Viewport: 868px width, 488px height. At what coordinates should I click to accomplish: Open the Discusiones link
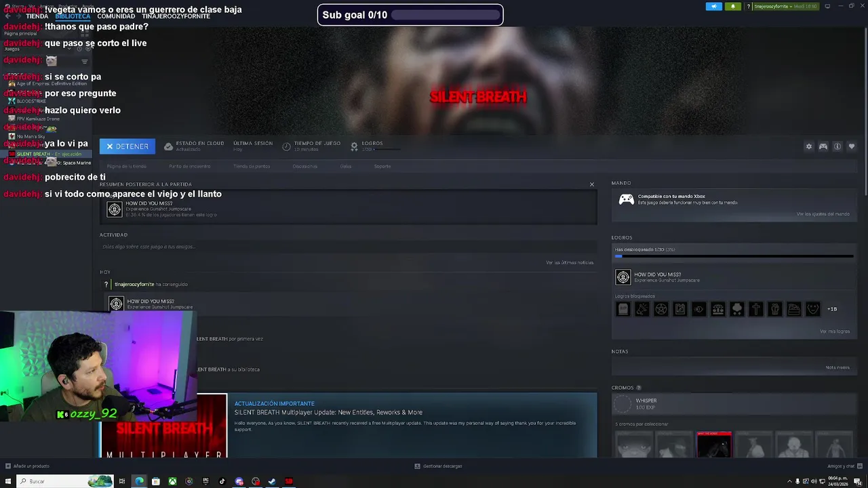click(305, 166)
